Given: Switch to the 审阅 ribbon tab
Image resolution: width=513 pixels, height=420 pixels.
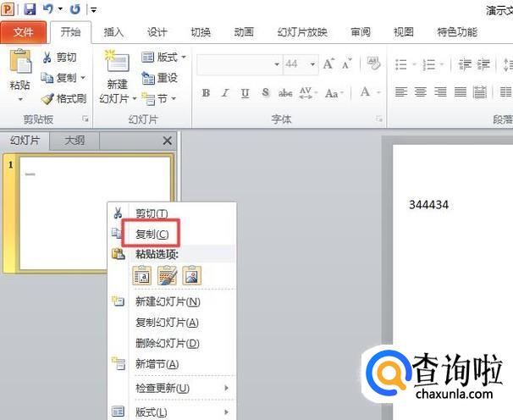Looking at the screenshot, I should (361, 32).
